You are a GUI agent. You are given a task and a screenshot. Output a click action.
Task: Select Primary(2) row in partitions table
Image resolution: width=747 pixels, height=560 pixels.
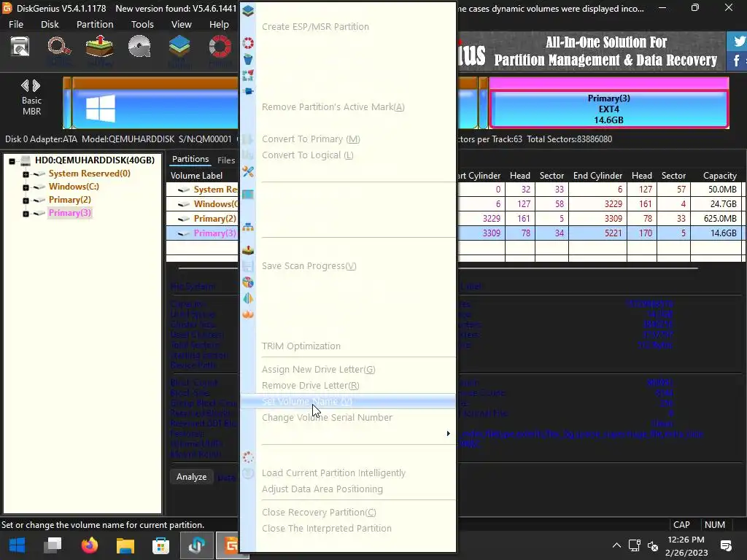(x=214, y=219)
